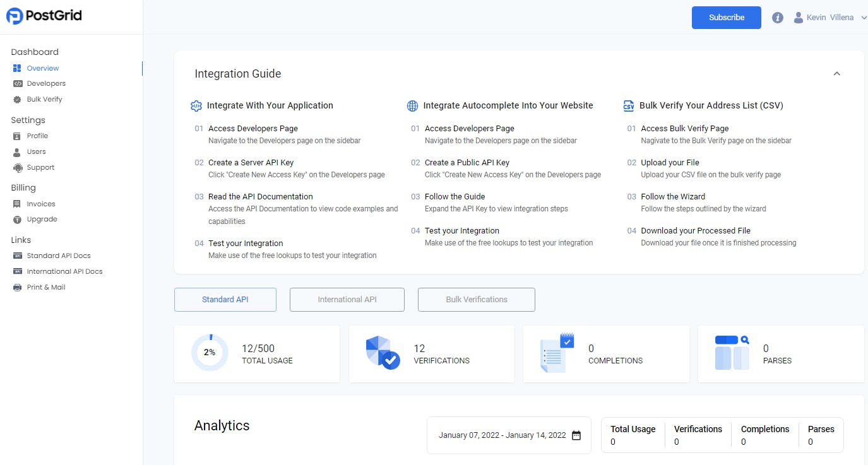Click the Subscribe button
Screen dimensions: 868x465
726,18
